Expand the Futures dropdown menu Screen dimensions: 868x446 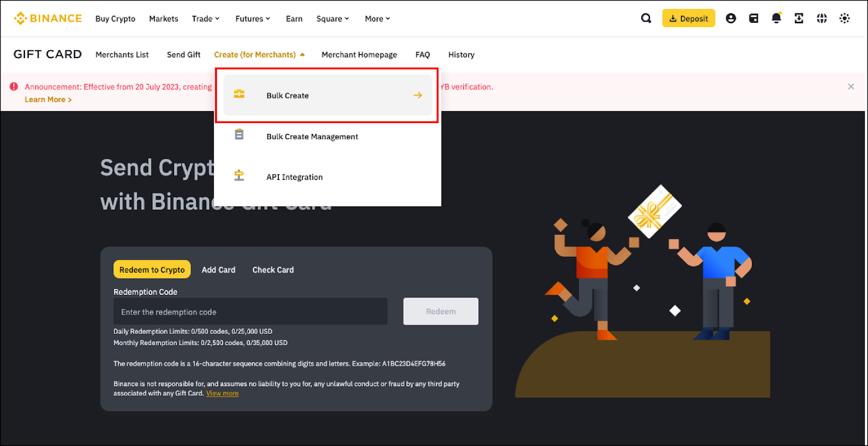[252, 18]
